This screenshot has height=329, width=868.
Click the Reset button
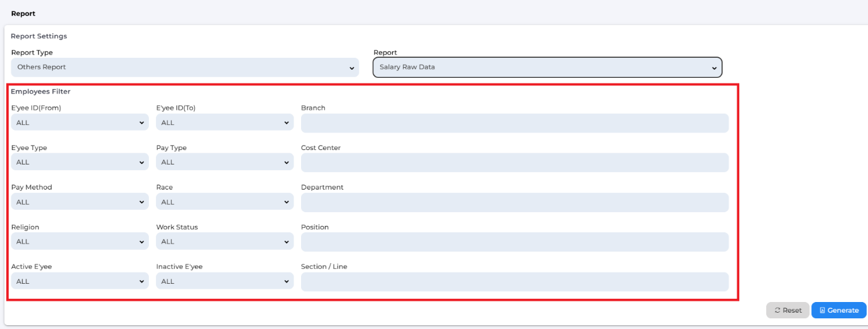click(788, 310)
